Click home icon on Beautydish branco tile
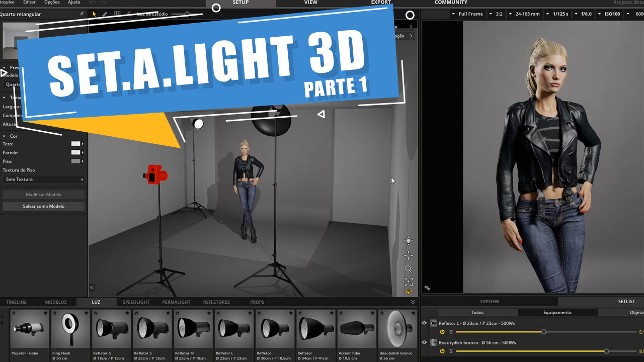 click(x=382, y=313)
